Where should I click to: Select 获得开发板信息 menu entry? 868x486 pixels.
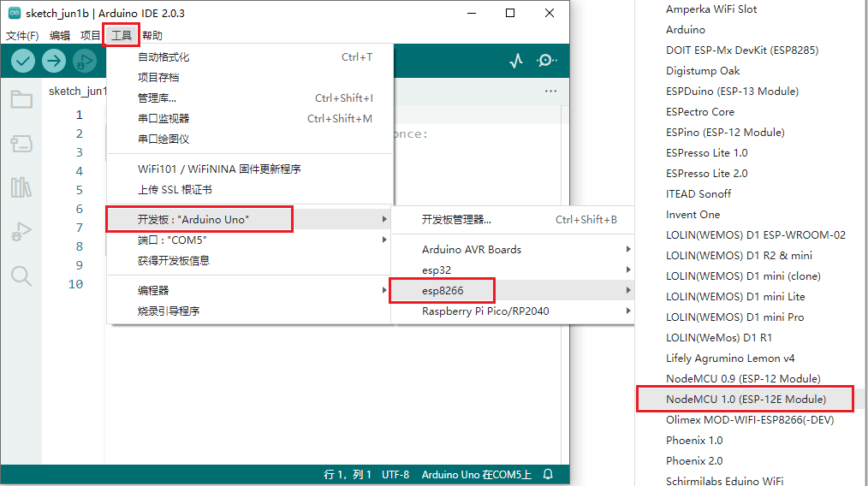[249, 260]
